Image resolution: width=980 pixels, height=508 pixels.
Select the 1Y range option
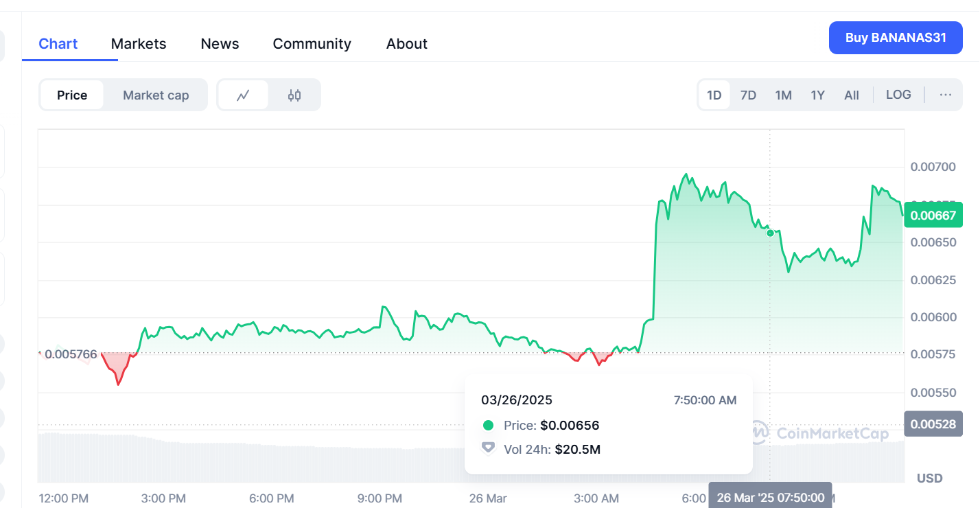(817, 95)
